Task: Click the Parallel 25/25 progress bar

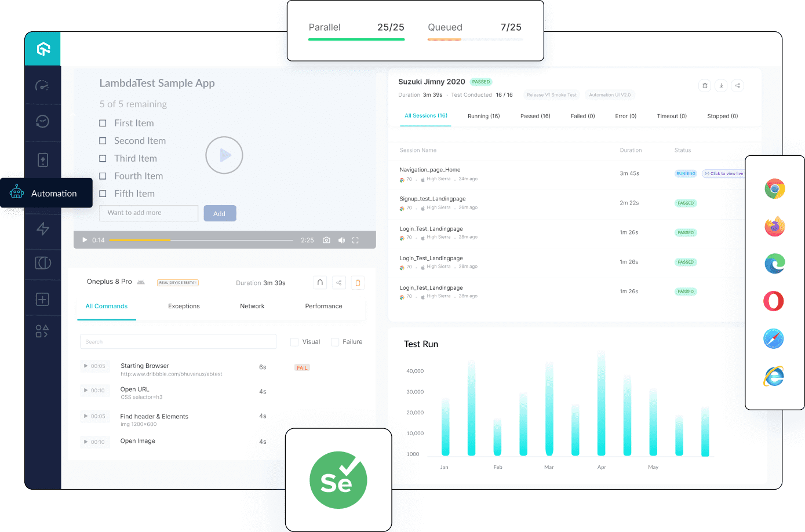Action: [x=356, y=39]
